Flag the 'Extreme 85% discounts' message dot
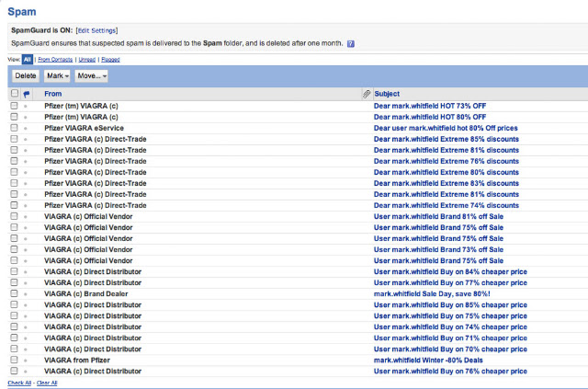The image size is (588, 389). click(26, 139)
